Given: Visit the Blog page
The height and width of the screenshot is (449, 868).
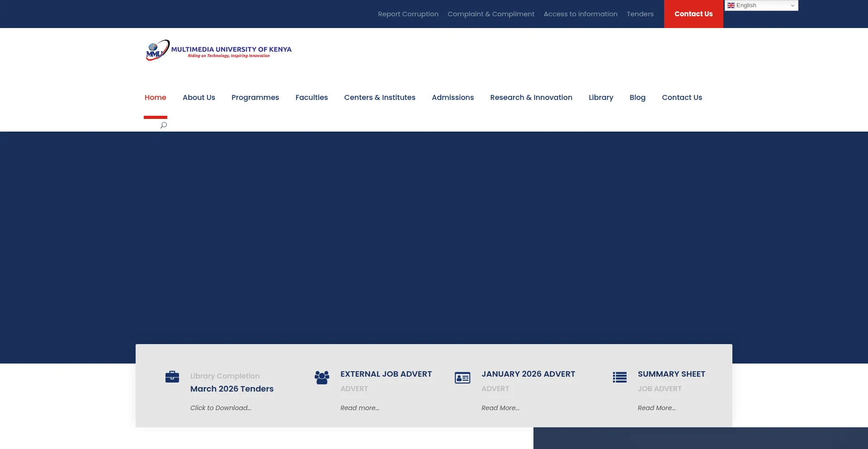Looking at the screenshot, I should (x=637, y=98).
